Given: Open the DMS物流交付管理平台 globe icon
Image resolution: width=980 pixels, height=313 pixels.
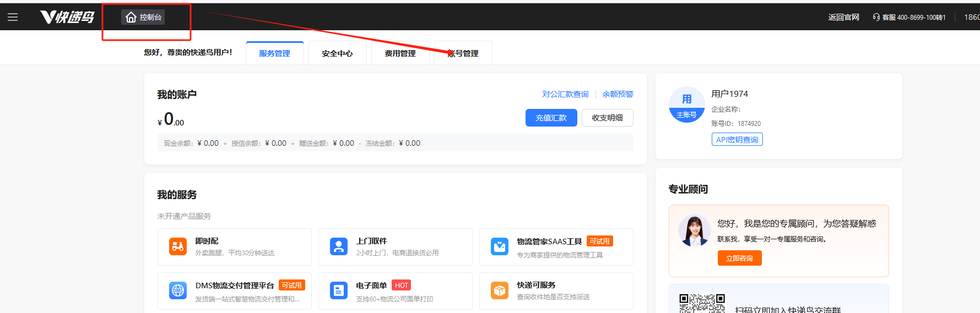Looking at the screenshot, I should 178,290.
